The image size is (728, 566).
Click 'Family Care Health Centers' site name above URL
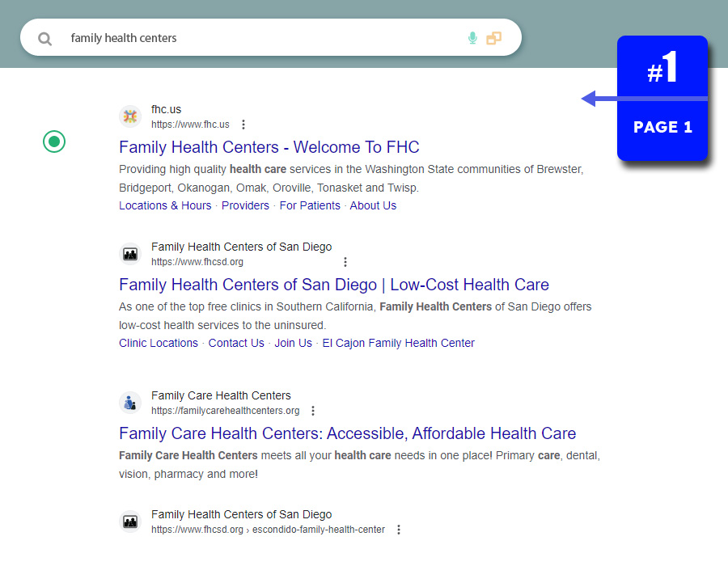point(221,395)
